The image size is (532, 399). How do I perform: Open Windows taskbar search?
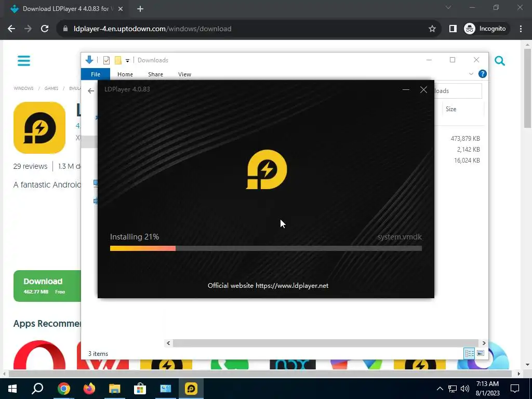pyautogui.click(x=37, y=389)
